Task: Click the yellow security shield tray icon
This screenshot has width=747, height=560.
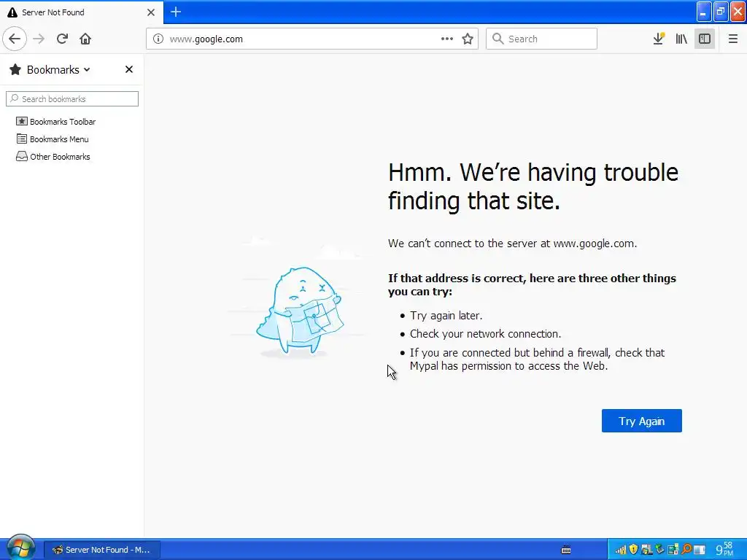Action: [633, 550]
